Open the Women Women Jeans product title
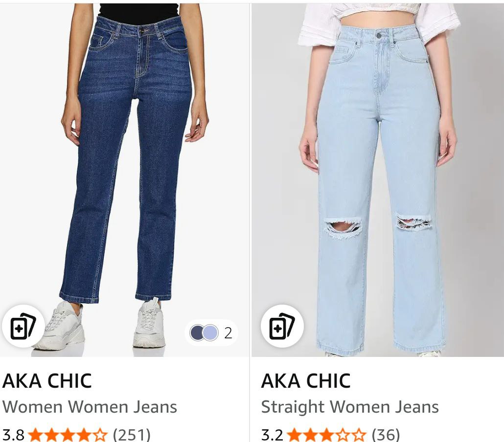This screenshot has height=442, width=504. click(x=90, y=407)
